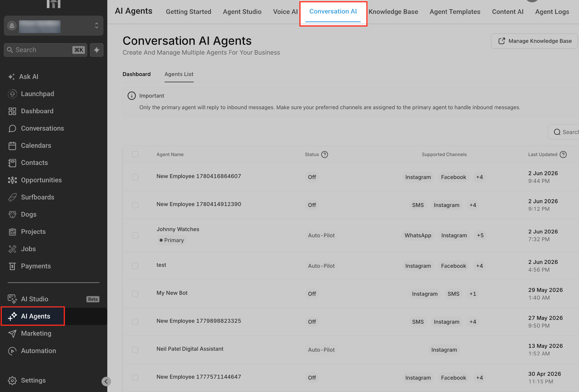Expand +4 channels for New Employee 1779898823325
Viewport: 579px width, 392px height.
[x=473, y=322]
